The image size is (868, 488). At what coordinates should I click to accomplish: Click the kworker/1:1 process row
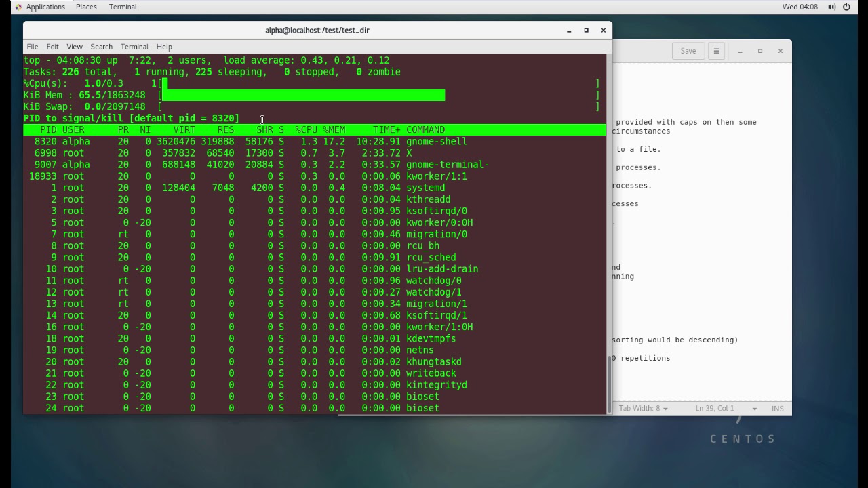pyautogui.click(x=315, y=176)
